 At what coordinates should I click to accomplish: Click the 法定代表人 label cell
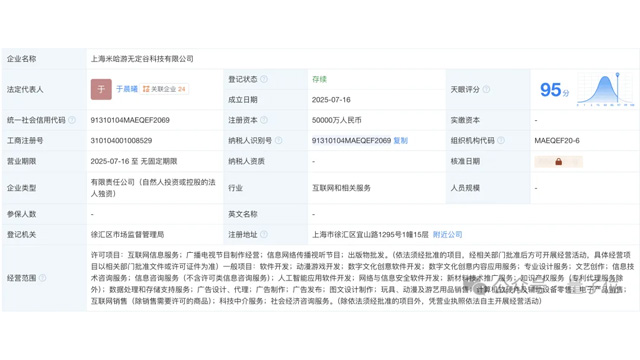[44, 89]
